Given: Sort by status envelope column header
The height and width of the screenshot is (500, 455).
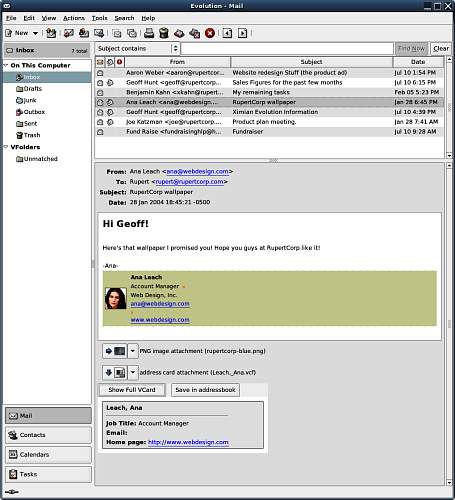Looking at the screenshot, I should (x=100, y=62).
